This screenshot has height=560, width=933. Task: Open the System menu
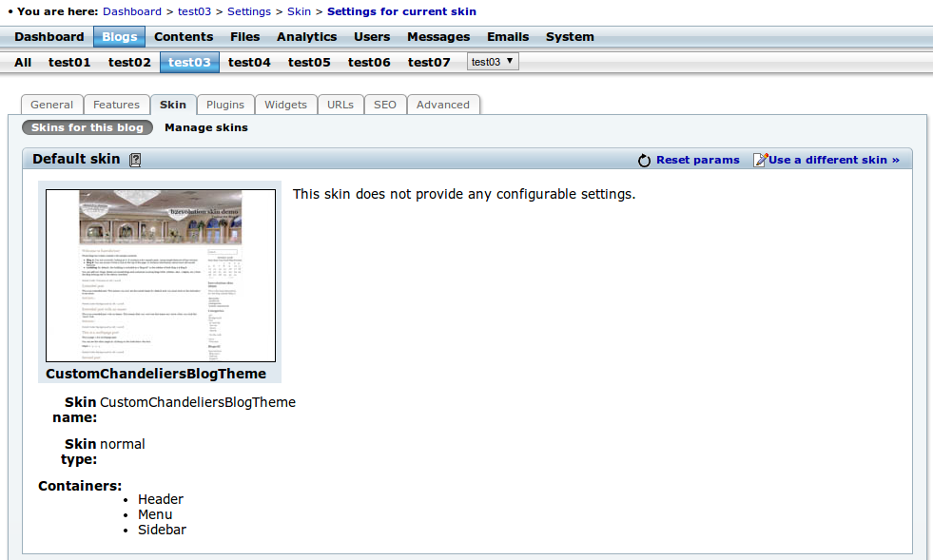pyautogui.click(x=570, y=37)
